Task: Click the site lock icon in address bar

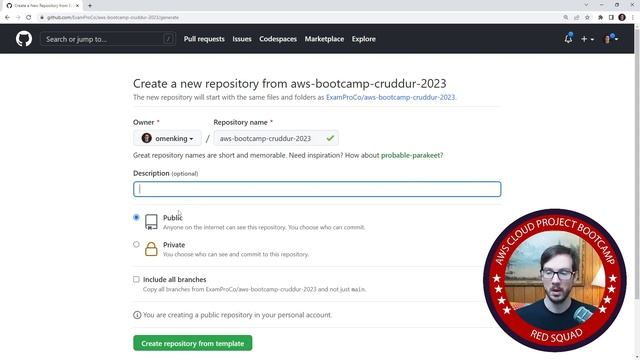Action: (x=42, y=18)
